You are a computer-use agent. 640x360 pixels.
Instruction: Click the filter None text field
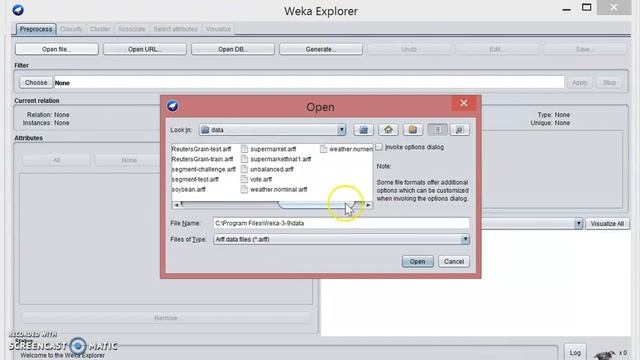[x=309, y=83]
